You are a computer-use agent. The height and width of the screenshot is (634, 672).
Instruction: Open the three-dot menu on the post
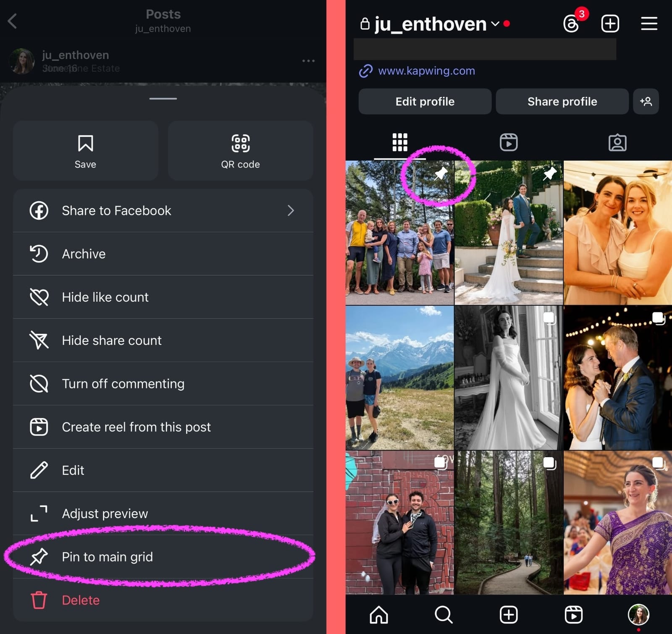point(308,61)
